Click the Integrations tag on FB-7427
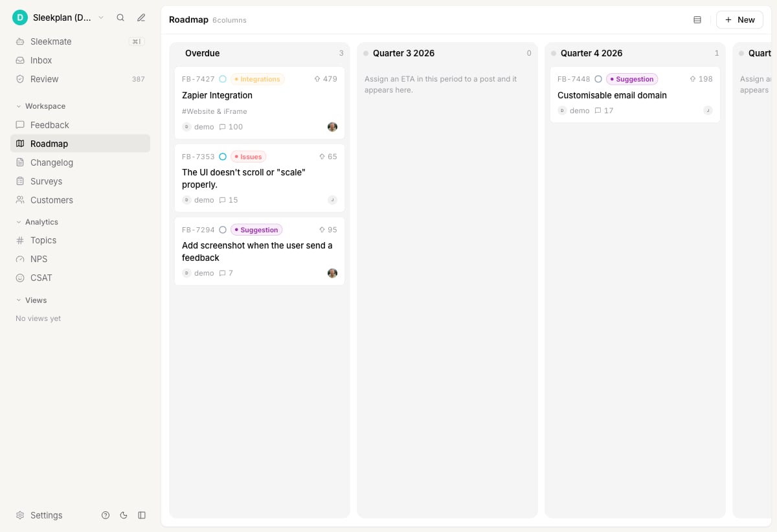Screen dimensions: 777x532 pos(258,79)
